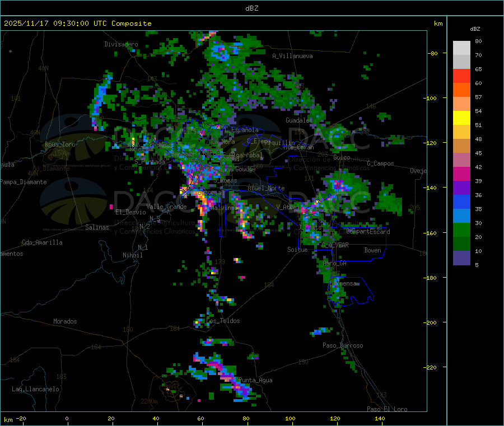Select the legend value 5
The width and height of the screenshot is (504, 426).
click(x=477, y=265)
